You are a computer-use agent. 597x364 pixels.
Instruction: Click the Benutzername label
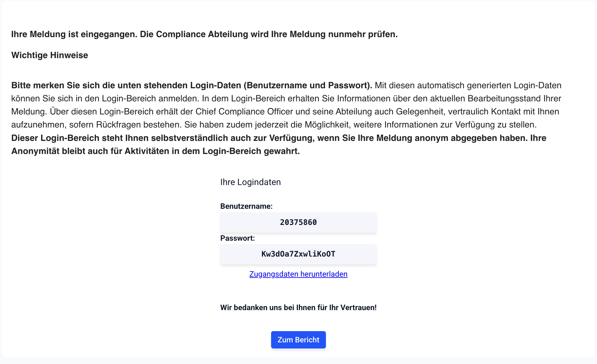tap(246, 206)
